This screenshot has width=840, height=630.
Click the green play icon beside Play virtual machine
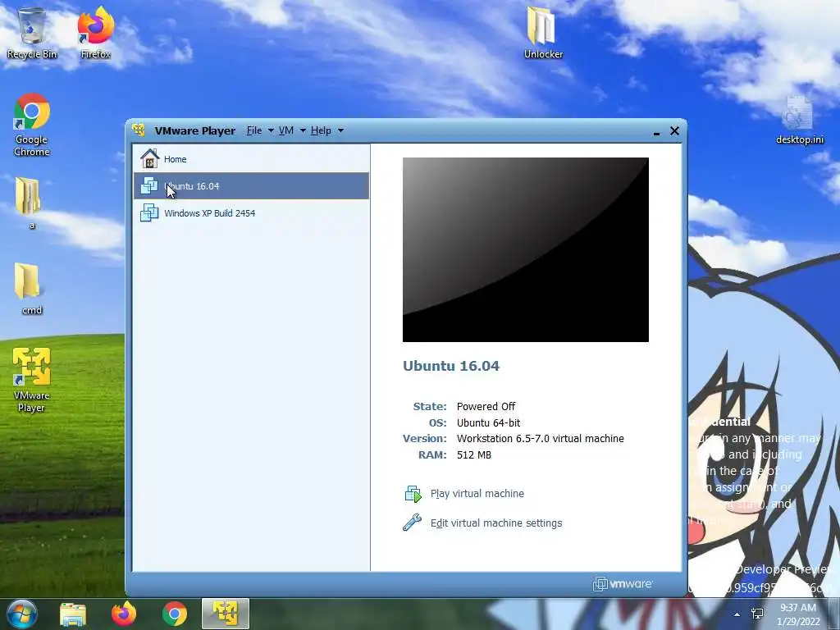click(x=413, y=493)
